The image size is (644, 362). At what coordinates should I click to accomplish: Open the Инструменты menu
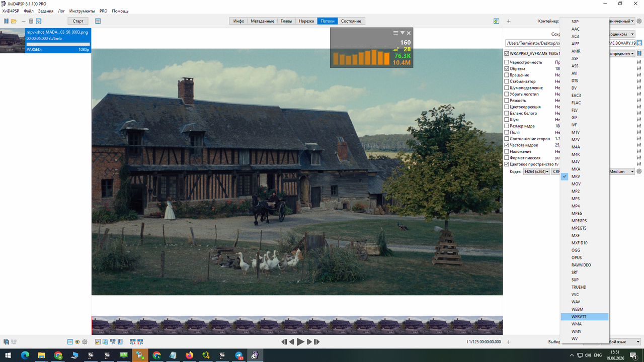pyautogui.click(x=82, y=11)
